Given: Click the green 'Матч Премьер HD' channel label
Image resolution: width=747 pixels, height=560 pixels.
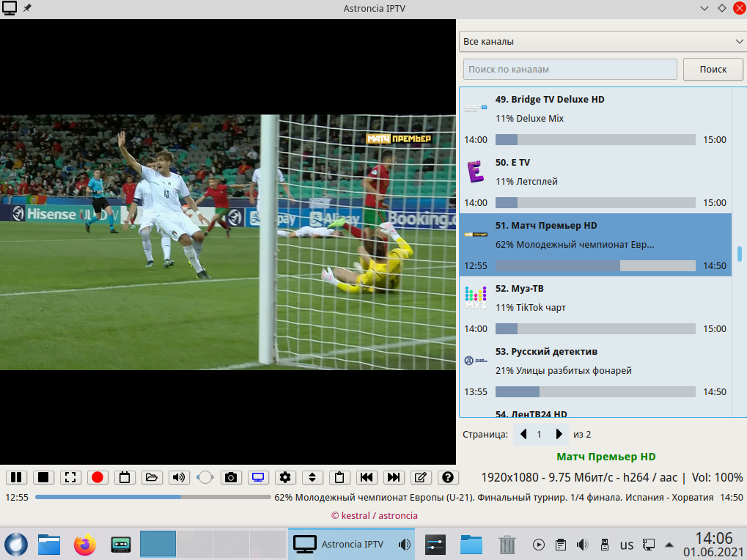Looking at the screenshot, I should pos(606,457).
